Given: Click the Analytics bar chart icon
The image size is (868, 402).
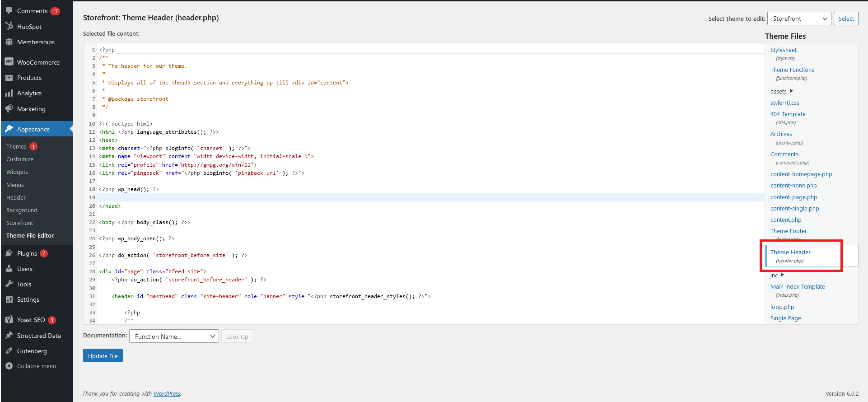Looking at the screenshot, I should click(x=9, y=93).
